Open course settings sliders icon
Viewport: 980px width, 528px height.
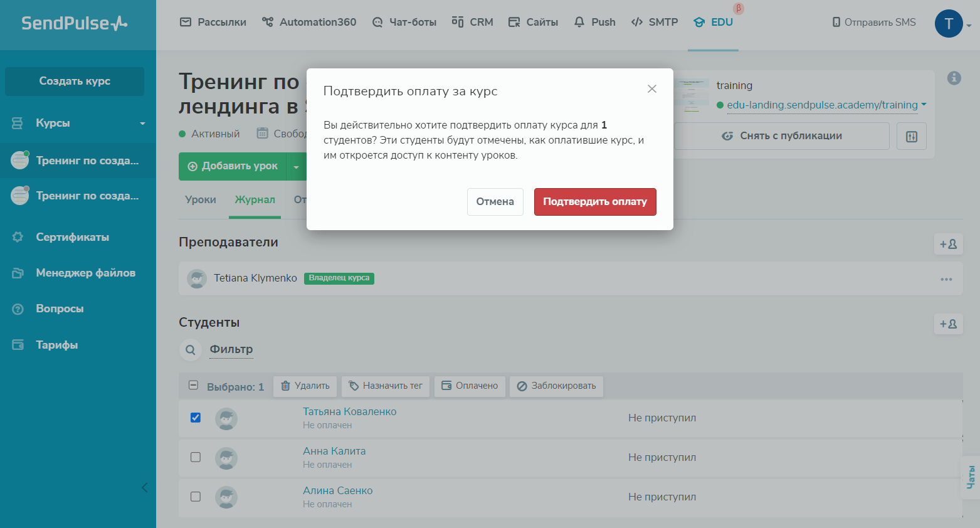[911, 136]
